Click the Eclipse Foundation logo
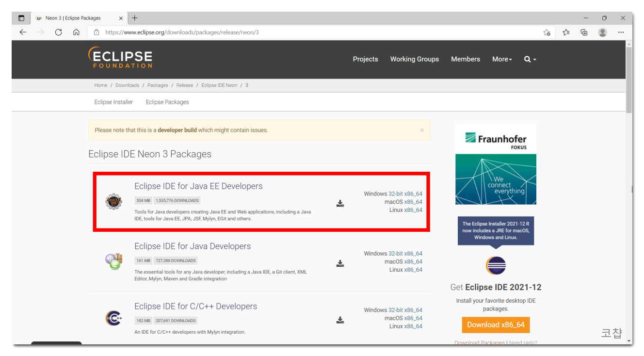The image size is (644, 356). 120,58
